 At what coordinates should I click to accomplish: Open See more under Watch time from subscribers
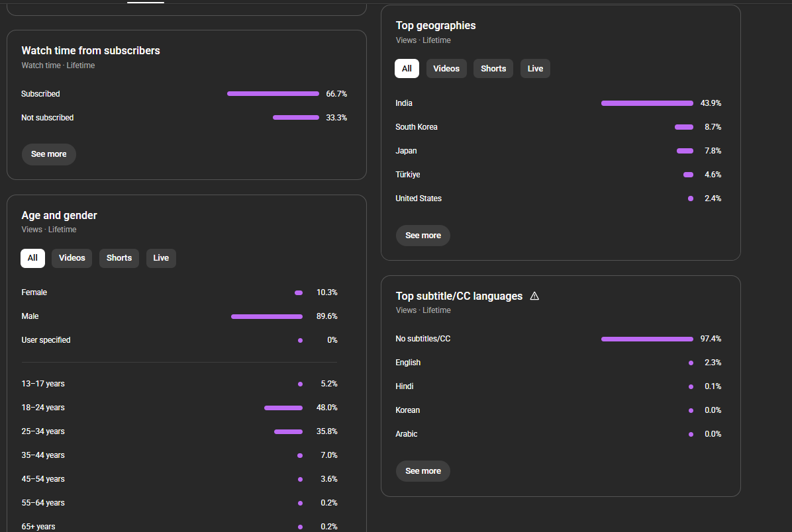(x=49, y=154)
